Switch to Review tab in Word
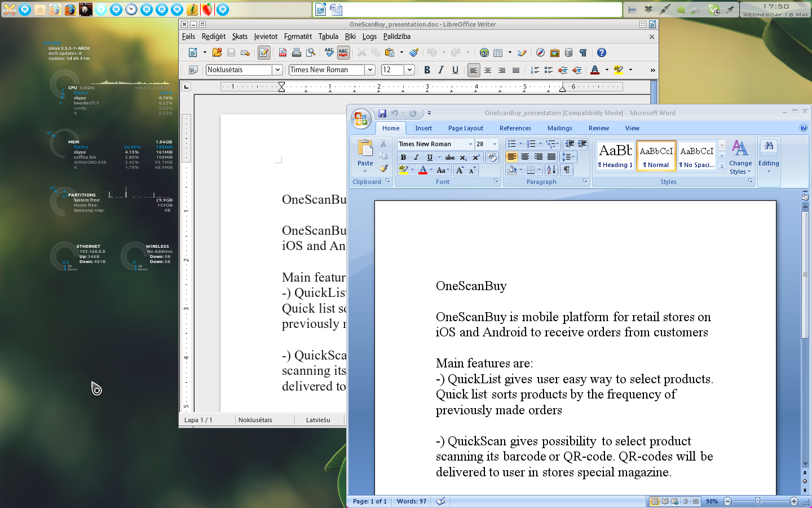Image resolution: width=812 pixels, height=508 pixels. (599, 128)
